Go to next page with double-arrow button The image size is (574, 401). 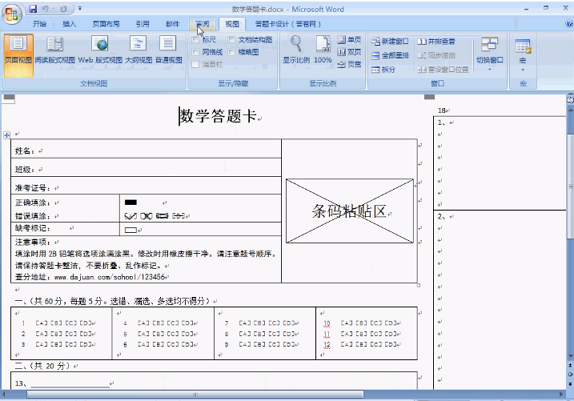(x=570, y=383)
